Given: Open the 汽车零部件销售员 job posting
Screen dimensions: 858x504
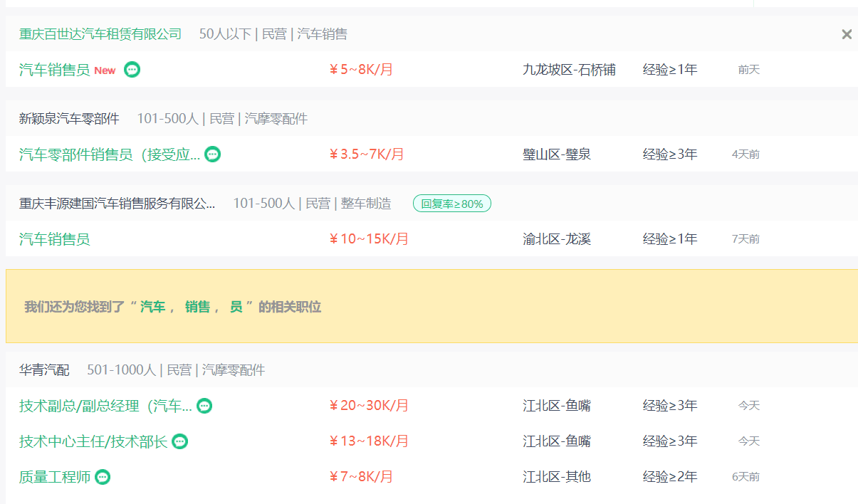Looking at the screenshot, I should click(x=109, y=154).
